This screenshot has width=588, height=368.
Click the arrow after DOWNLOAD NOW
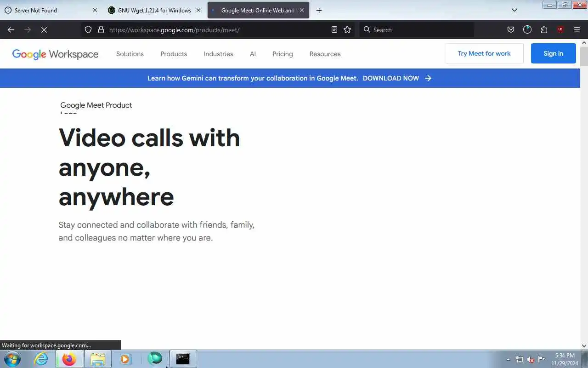coord(428,78)
